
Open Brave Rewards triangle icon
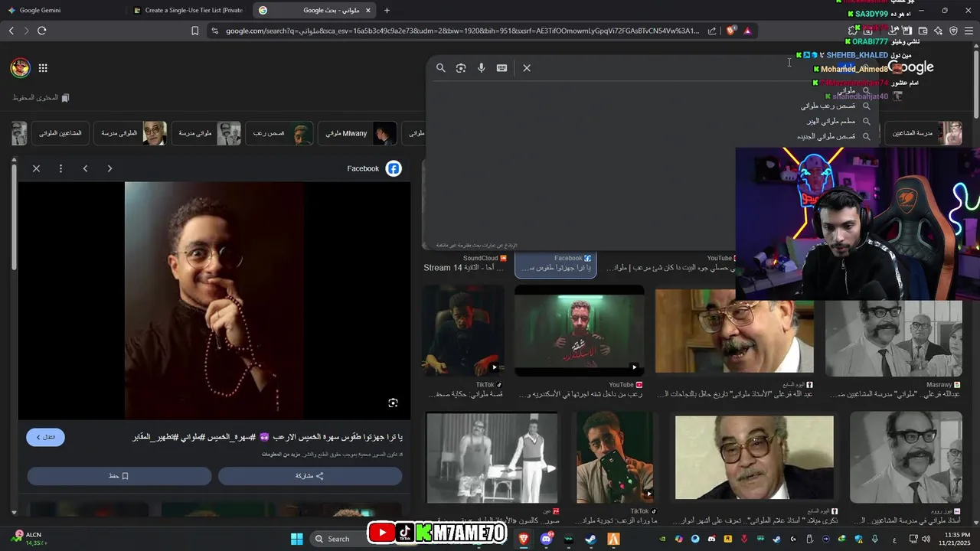tap(747, 31)
